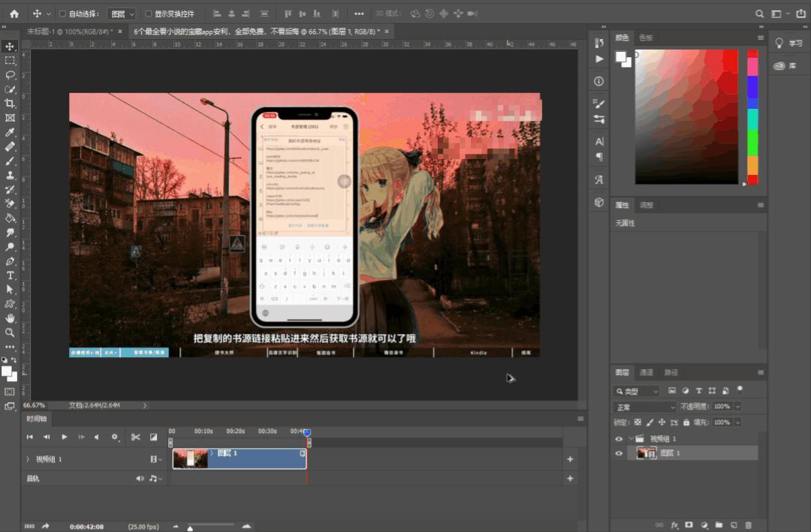Click the delete layer trash icon
Viewport: 811px width, 532px height.
pyautogui.click(x=748, y=525)
